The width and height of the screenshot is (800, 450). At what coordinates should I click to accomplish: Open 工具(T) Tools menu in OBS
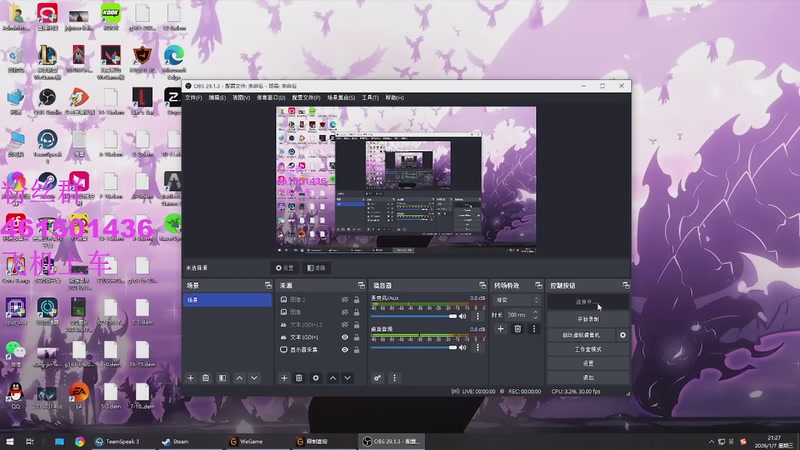[370, 97]
